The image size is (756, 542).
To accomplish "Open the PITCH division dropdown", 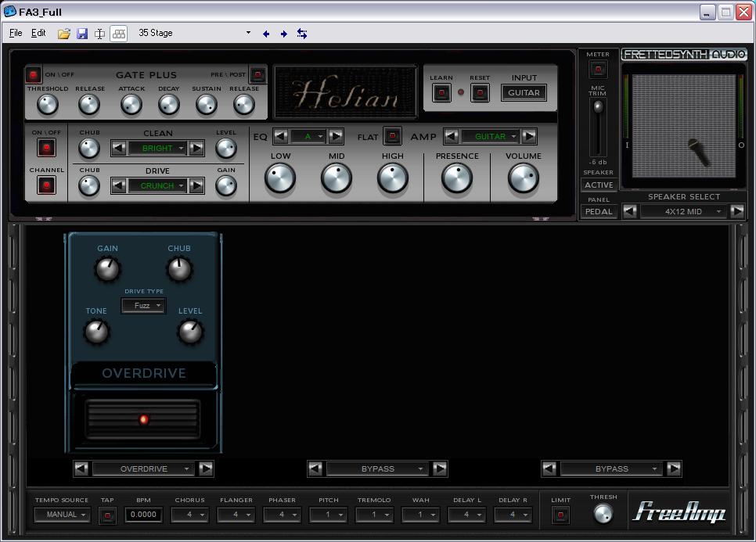I will [329, 515].
